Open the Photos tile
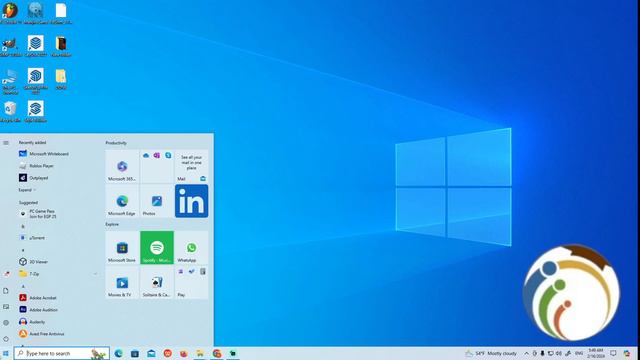Viewport: 640px width, 360px height. click(x=157, y=201)
